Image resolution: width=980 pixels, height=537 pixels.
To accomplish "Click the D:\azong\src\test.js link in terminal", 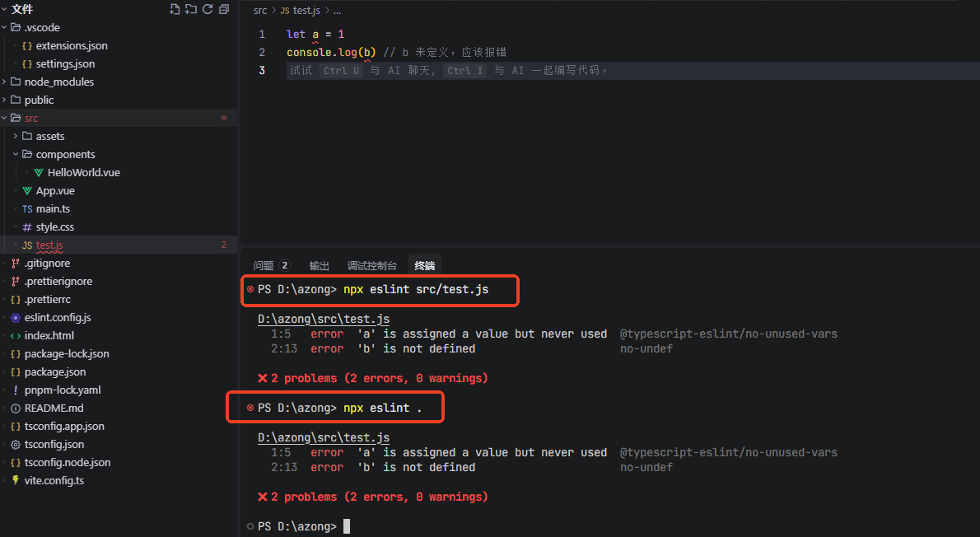I will point(324,320).
